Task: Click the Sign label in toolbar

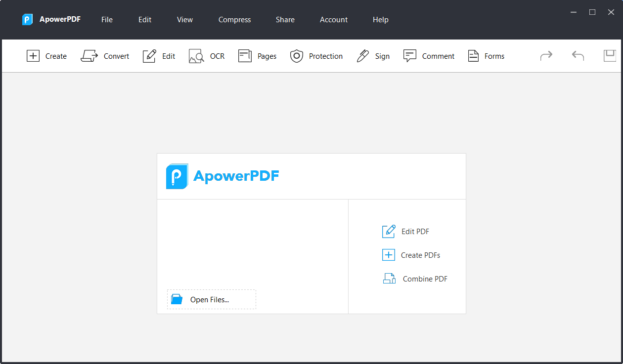Action: (382, 56)
